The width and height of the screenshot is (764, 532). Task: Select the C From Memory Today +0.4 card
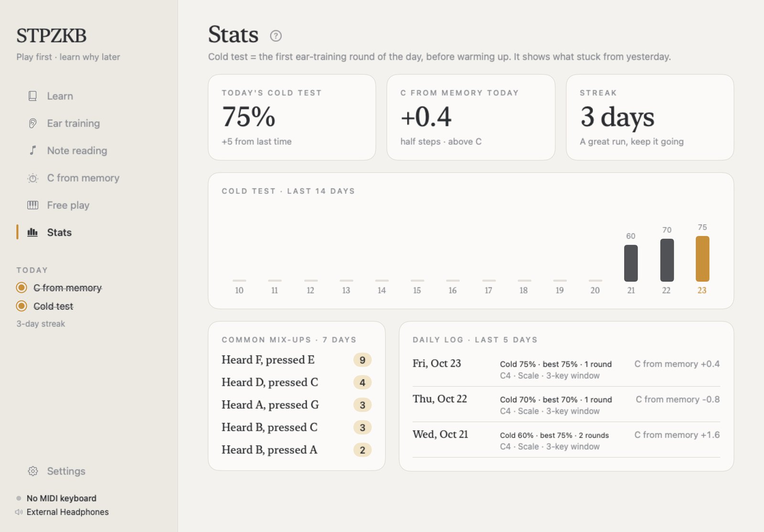point(471,117)
